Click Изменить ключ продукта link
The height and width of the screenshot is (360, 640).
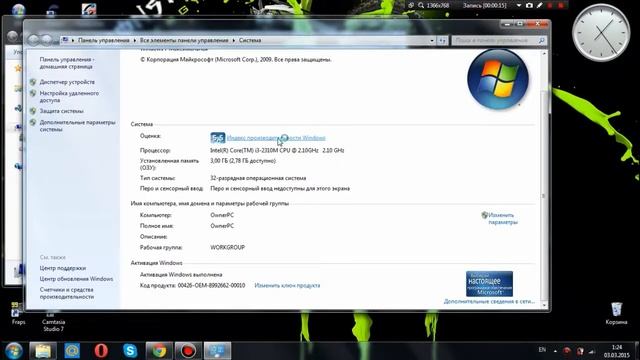[x=287, y=285]
